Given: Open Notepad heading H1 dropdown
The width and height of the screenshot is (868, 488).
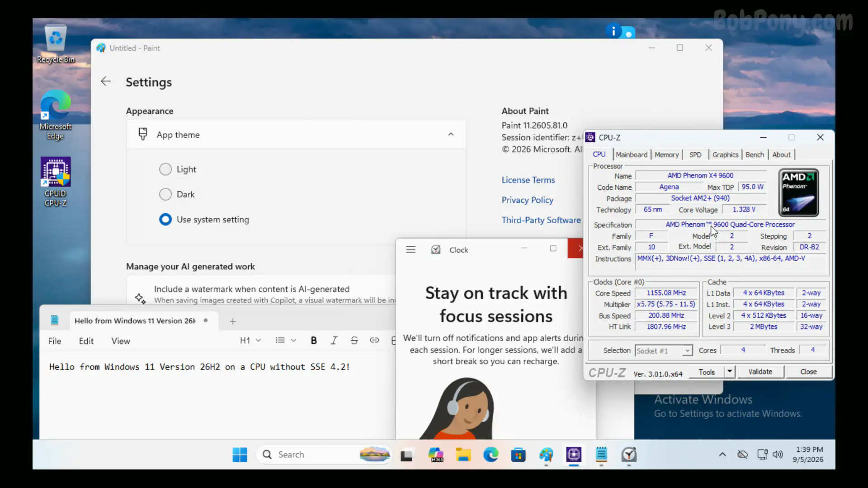Looking at the screenshot, I should tap(251, 341).
